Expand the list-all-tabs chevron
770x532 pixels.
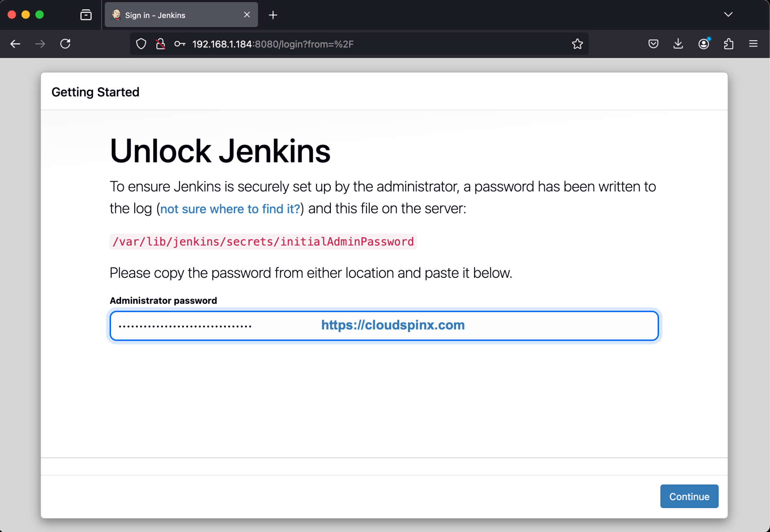(728, 15)
